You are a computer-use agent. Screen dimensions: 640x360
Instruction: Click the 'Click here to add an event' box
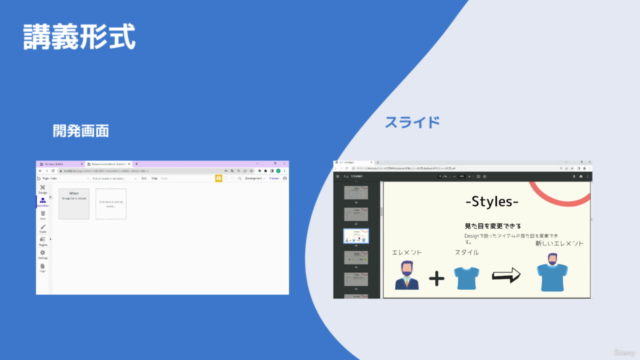click(111, 204)
